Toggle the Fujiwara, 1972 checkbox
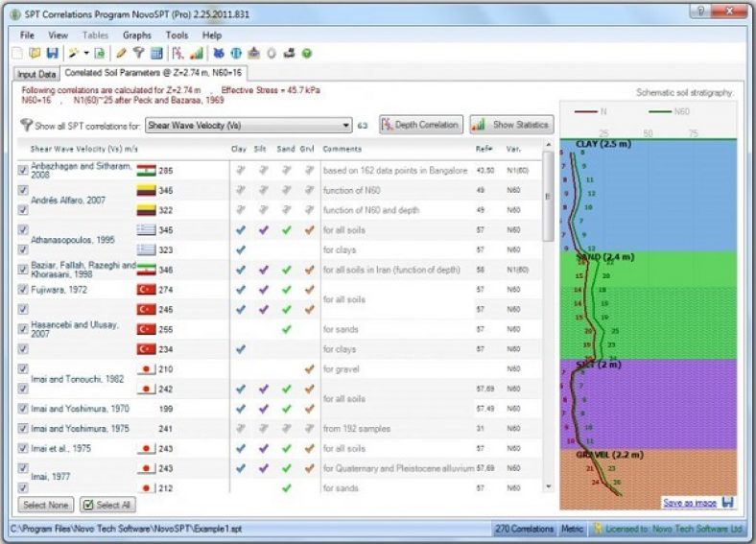The width and height of the screenshot is (756, 544). 23,289
